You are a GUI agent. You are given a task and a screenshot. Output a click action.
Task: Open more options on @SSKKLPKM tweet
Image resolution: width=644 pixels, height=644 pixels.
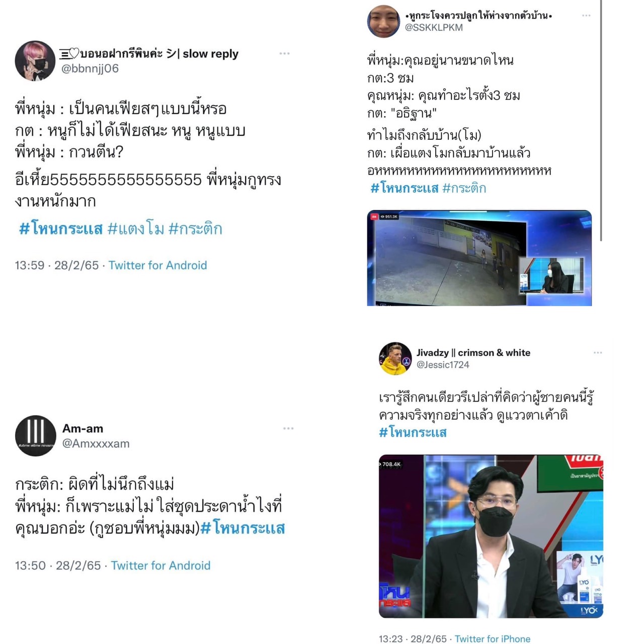click(x=586, y=16)
